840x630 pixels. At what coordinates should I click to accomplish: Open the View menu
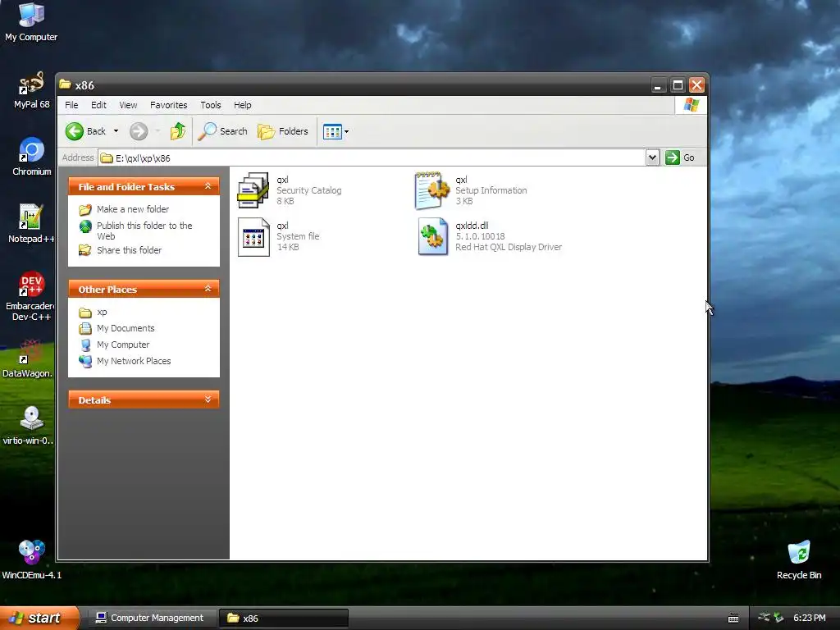click(x=128, y=105)
